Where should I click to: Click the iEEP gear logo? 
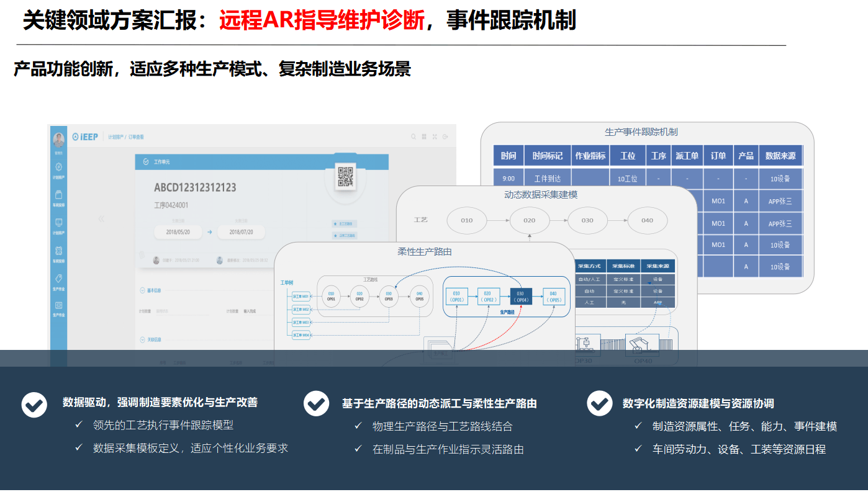click(x=75, y=136)
